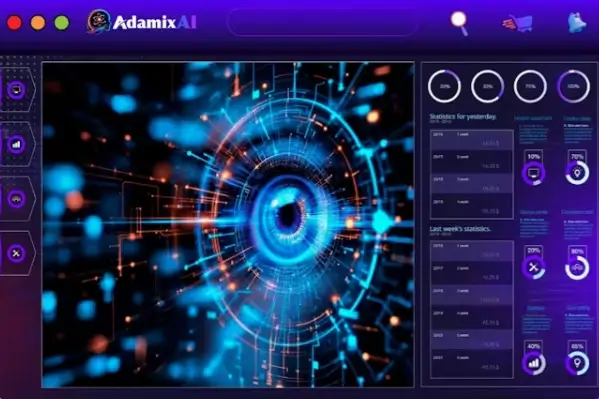Open the shopping cart icon
599x399 pixels.
pyautogui.click(x=518, y=23)
